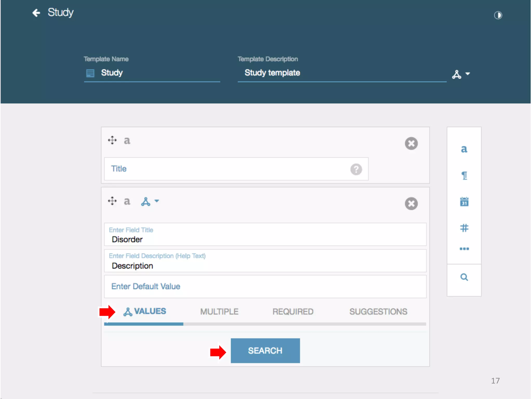This screenshot has width=532, height=399.
Task: Add a date field via calendar icon
Action: pyautogui.click(x=464, y=202)
